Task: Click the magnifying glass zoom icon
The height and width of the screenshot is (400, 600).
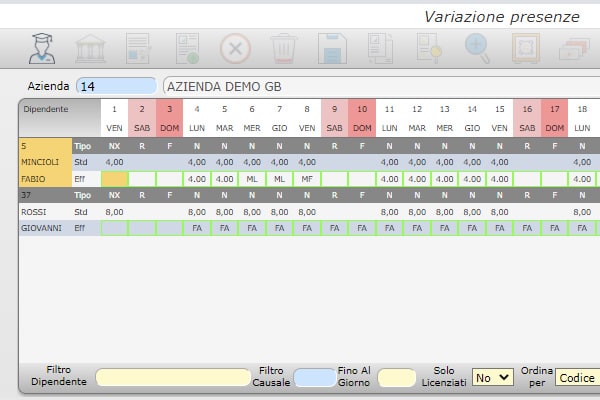Action: [477, 48]
